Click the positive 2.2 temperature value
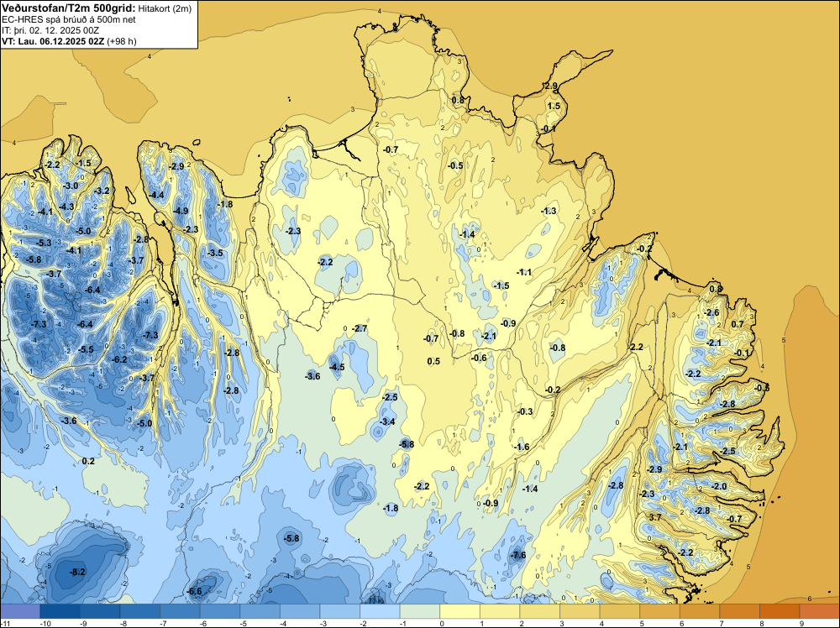This screenshot has height=628, width=840. coord(637,348)
